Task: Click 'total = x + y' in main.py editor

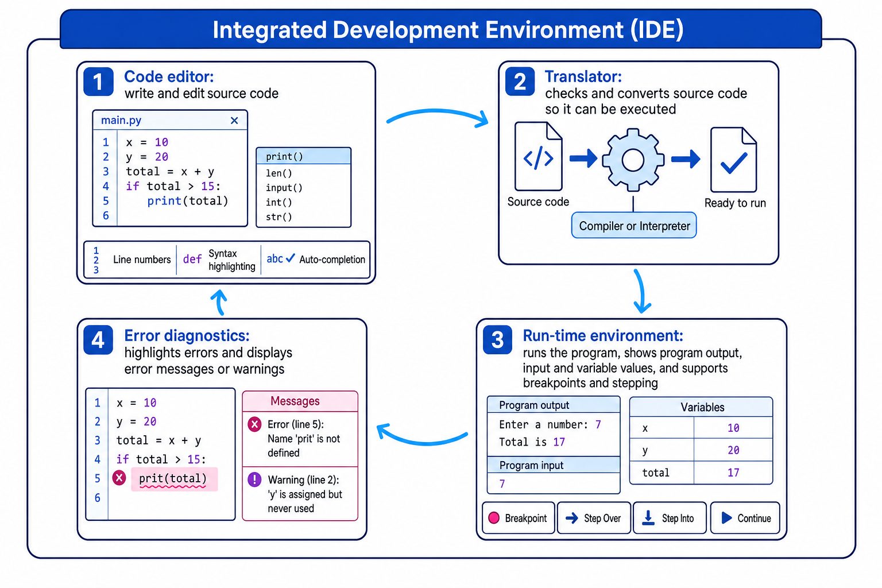Action: click(x=170, y=172)
